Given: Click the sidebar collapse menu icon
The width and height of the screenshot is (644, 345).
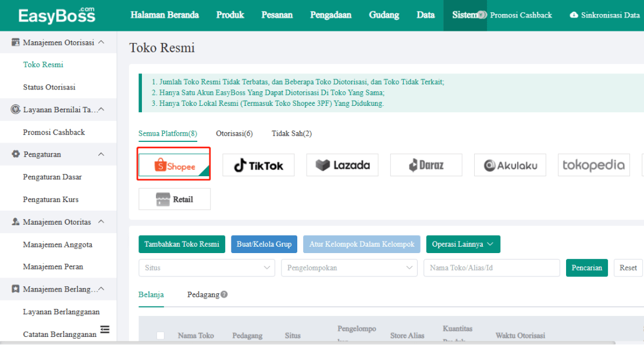Looking at the screenshot, I should [105, 329].
